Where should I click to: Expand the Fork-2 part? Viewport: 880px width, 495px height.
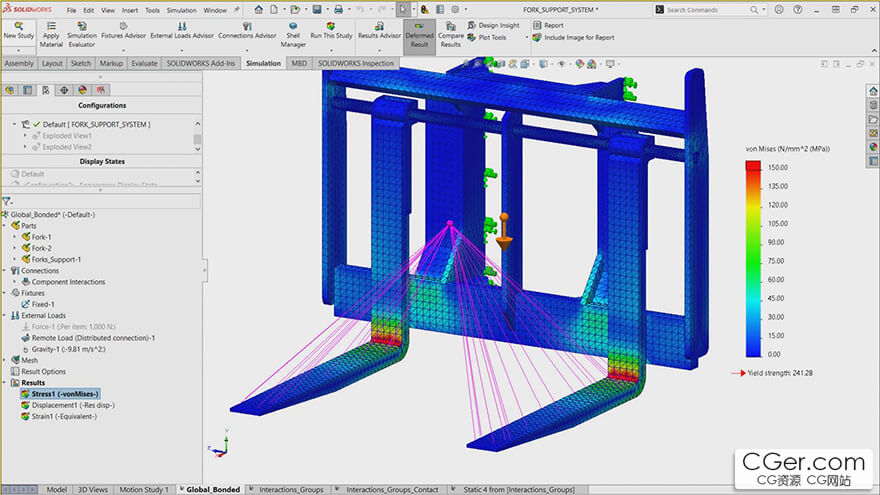[15, 248]
